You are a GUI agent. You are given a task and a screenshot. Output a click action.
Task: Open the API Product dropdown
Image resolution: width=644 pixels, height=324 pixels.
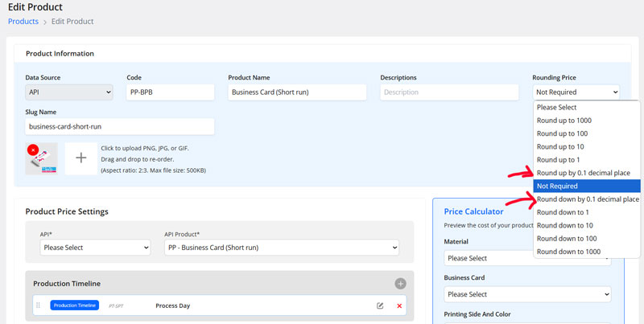tap(275, 248)
